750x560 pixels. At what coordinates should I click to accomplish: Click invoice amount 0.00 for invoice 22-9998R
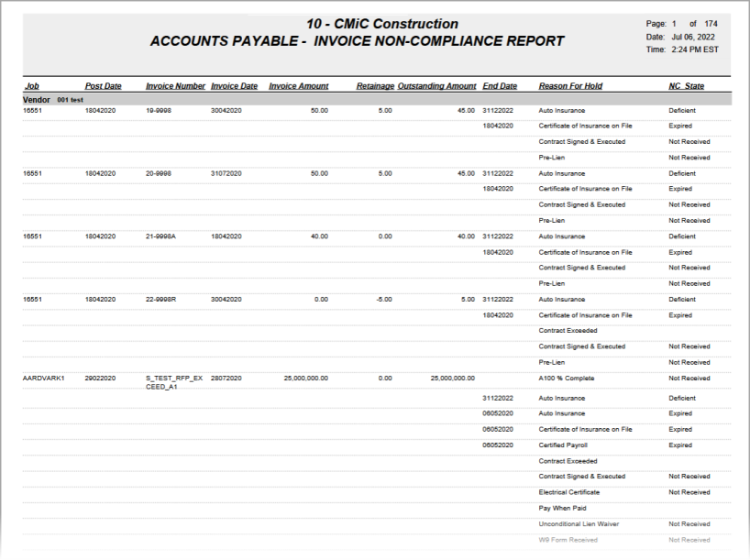(x=321, y=300)
